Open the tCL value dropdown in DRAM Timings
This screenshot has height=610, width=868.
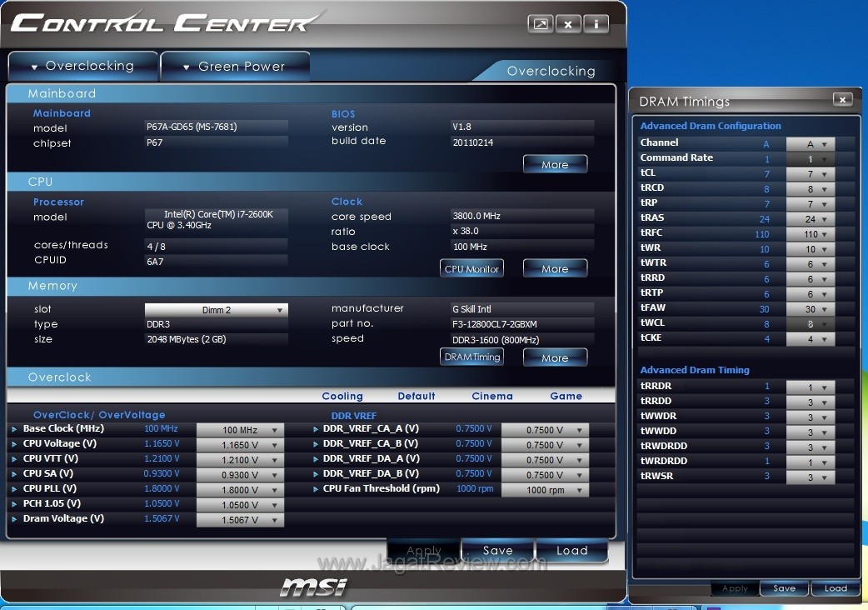810,174
